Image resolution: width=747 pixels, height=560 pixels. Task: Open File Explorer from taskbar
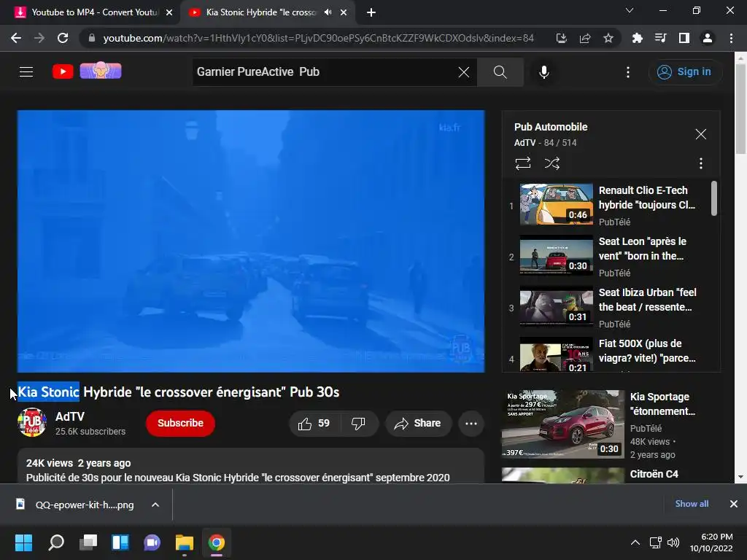[x=185, y=542]
